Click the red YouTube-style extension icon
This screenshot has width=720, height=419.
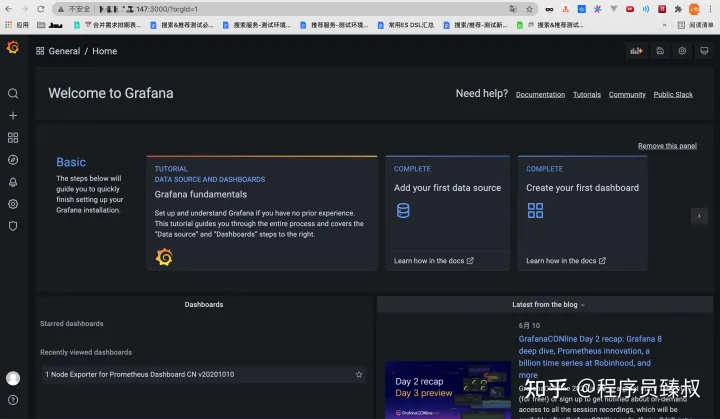tap(630, 9)
